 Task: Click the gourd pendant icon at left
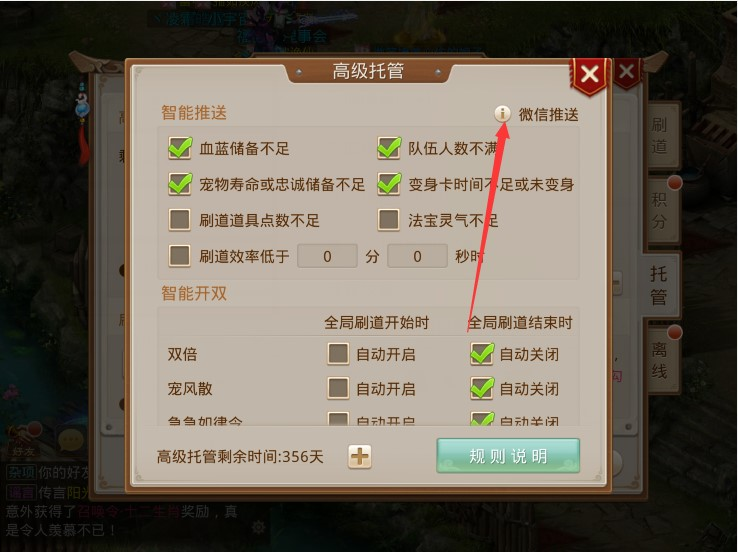click(x=82, y=108)
